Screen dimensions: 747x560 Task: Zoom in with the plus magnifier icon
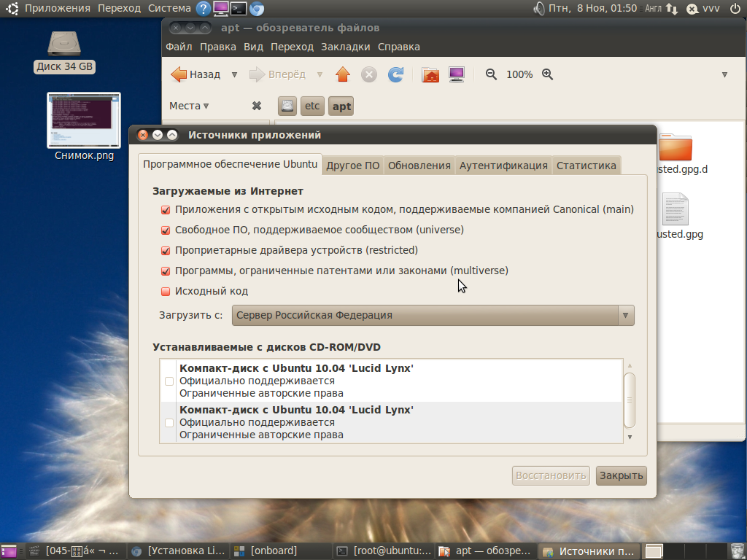547,74
